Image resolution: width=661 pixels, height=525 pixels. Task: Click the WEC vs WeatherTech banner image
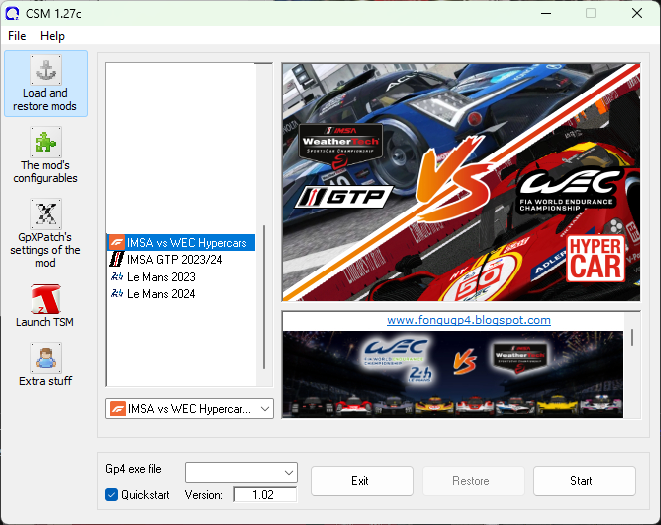point(453,374)
